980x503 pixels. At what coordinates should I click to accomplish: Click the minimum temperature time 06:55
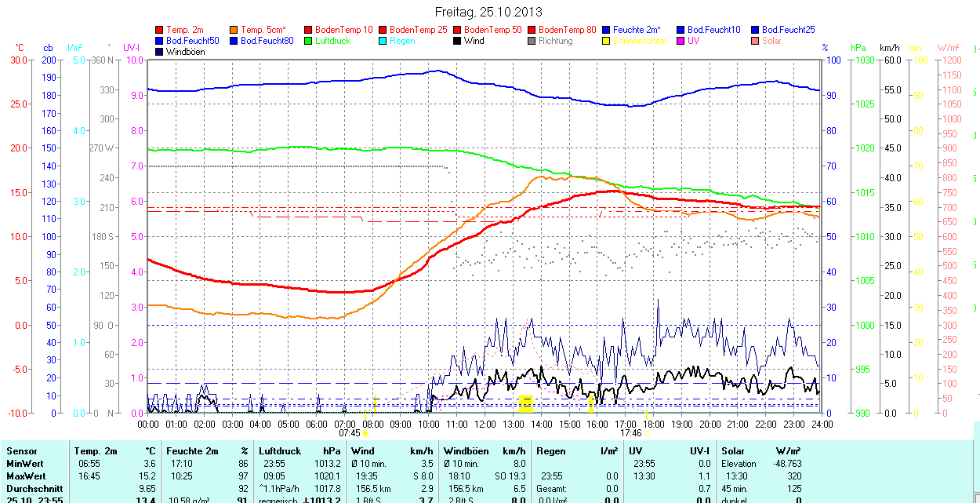pyautogui.click(x=89, y=464)
